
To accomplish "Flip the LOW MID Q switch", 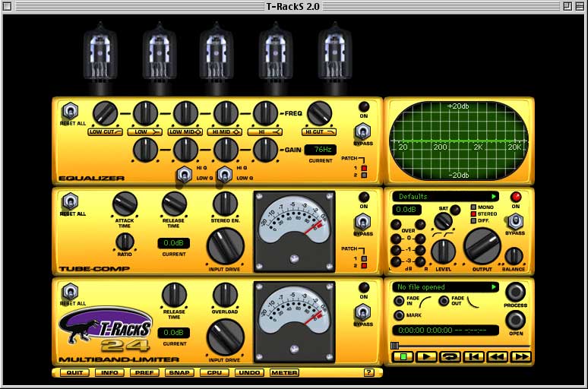I will coord(184,174).
